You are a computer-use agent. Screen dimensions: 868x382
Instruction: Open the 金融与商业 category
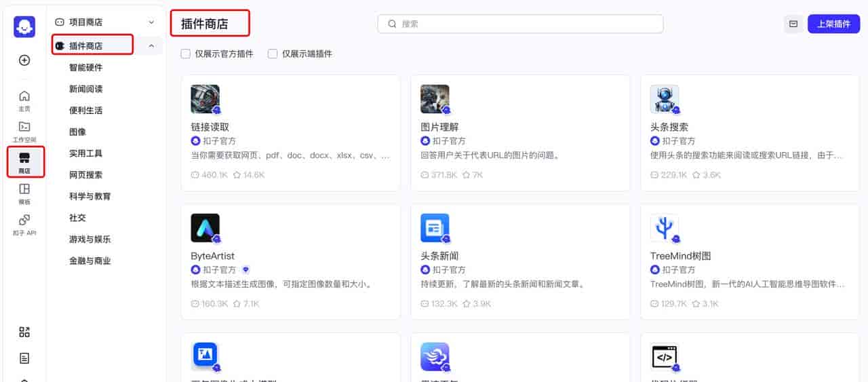click(90, 261)
